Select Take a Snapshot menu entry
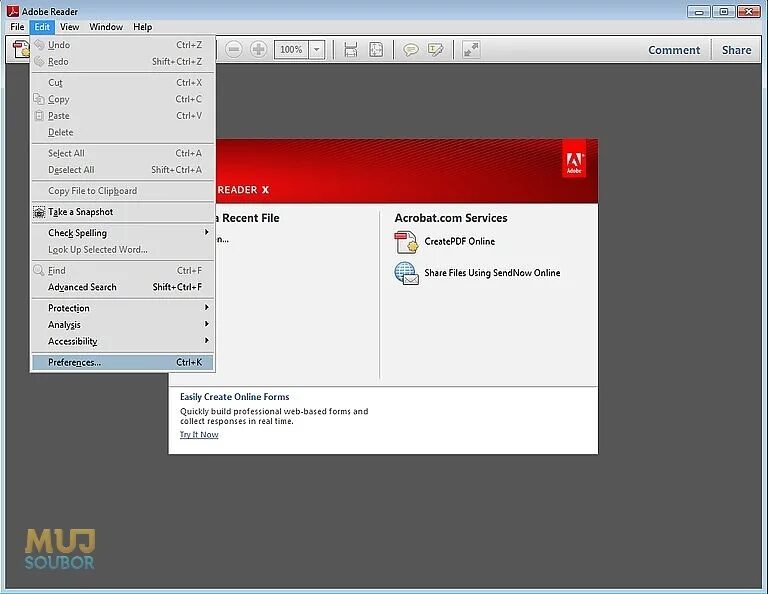This screenshot has width=768, height=594. pos(123,212)
